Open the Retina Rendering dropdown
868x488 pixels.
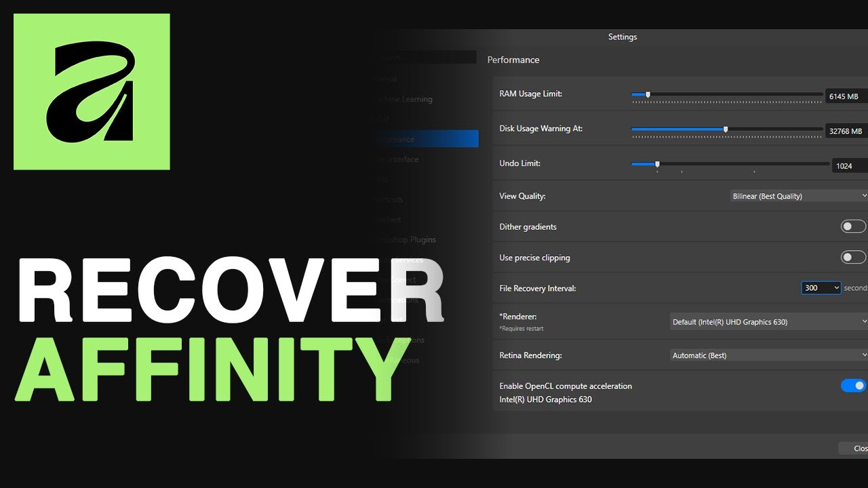(768, 355)
